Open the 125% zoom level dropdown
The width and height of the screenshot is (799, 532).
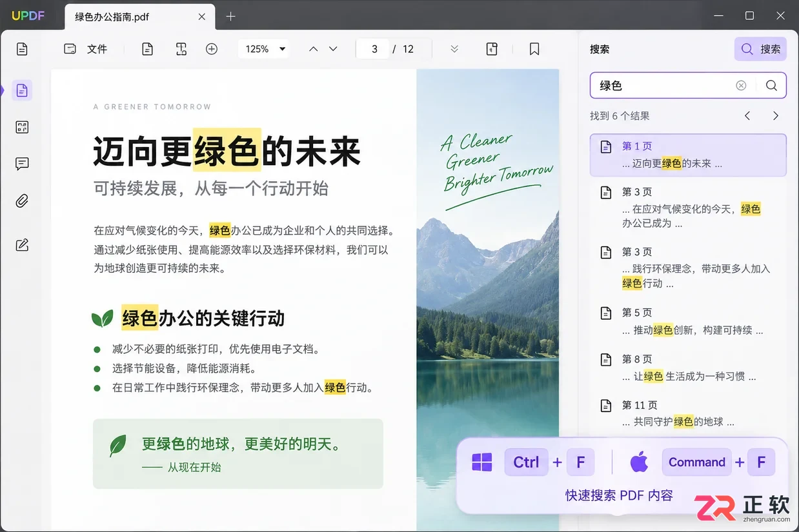pyautogui.click(x=264, y=49)
